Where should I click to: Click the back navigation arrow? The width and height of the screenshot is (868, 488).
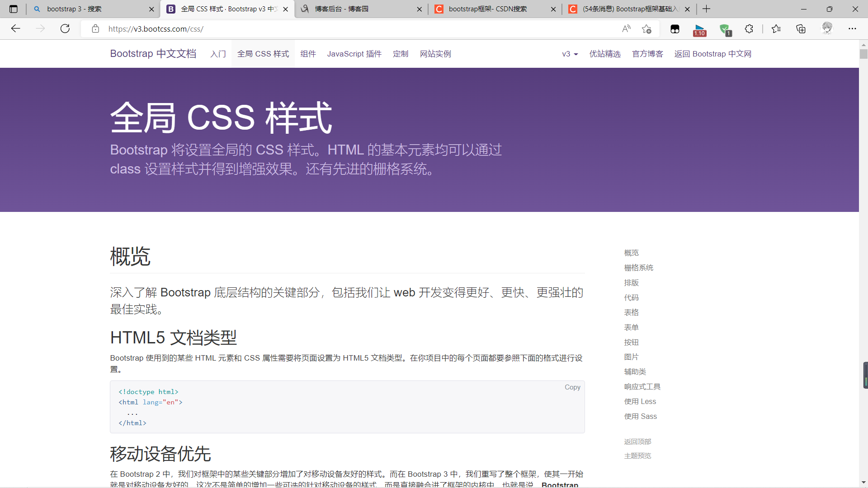pyautogui.click(x=16, y=29)
